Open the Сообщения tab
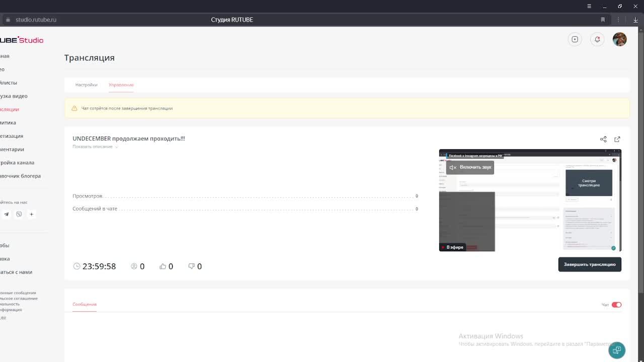The image size is (644, 362). (85, 304)
